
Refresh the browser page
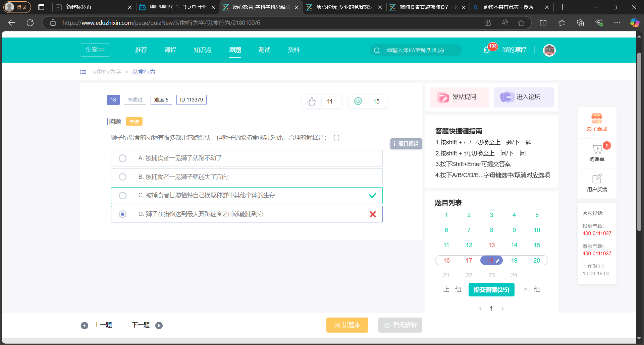click(30, 23)
